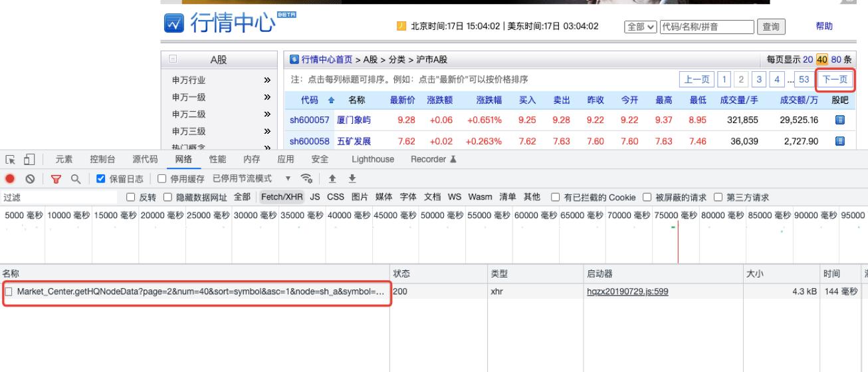Click the 上一页 pagination button
This screenshot has height=372, width=868.
(696, 80)
